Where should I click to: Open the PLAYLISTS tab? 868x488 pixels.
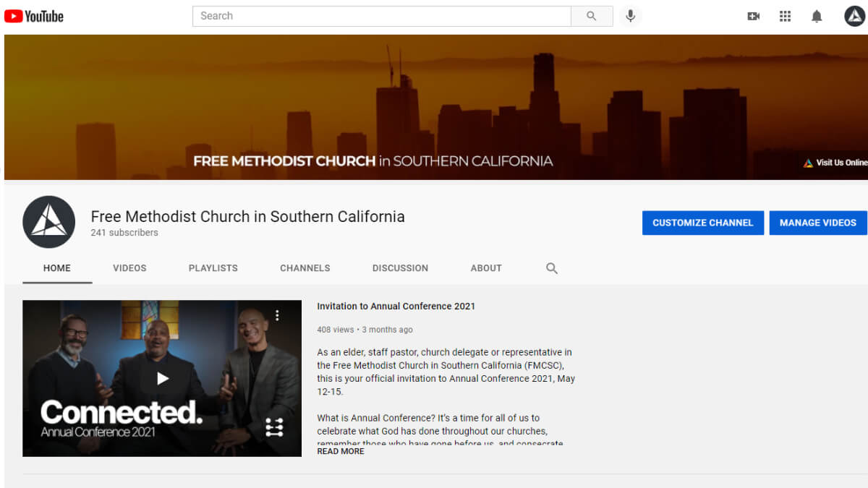[x=213, y=268]
